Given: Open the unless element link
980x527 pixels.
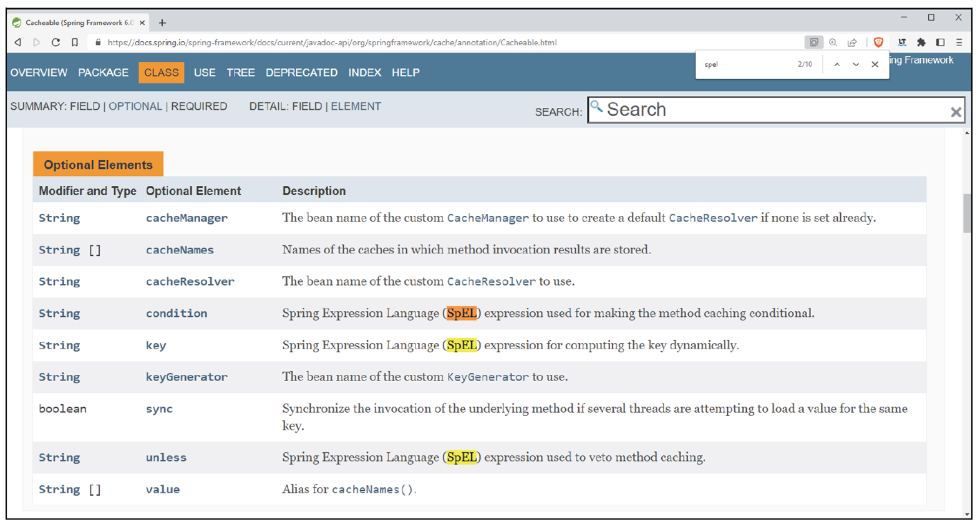Looking at the screenshot, I should [166, 457].
